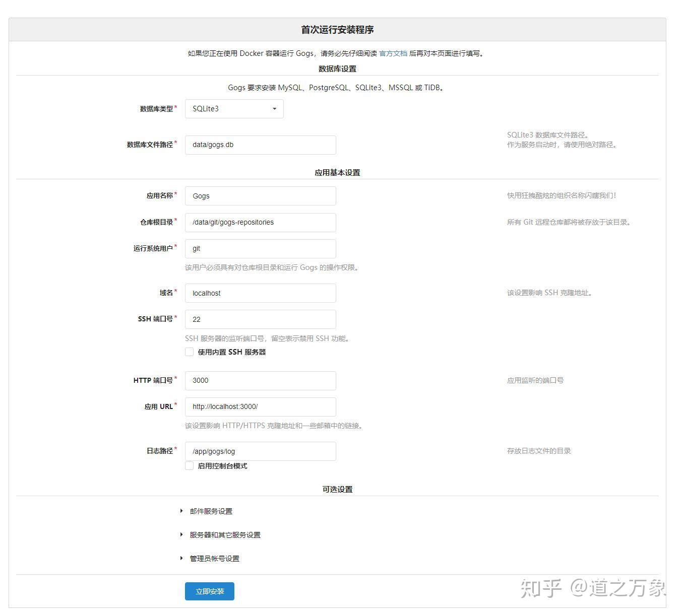Click the note 'SSH 服务器的监听端口号，留空表示禁用 SSH 功能。'
This screenshot has width=684, height=616.
point(268,338)
